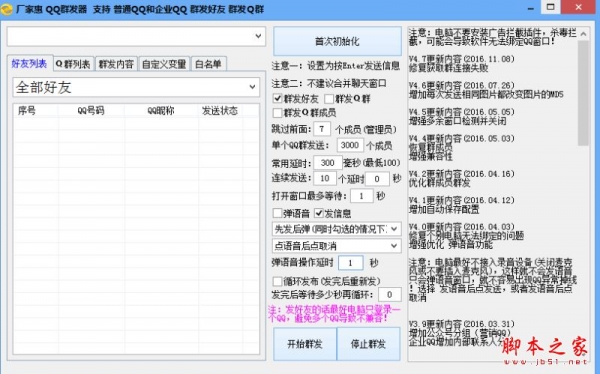The image size is (600, 374).
Task: Click the app logo in title bar
Action: point(7,9)
